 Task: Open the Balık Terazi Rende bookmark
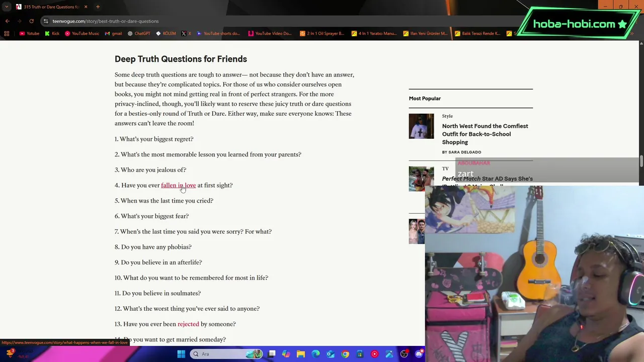point(477,34)
